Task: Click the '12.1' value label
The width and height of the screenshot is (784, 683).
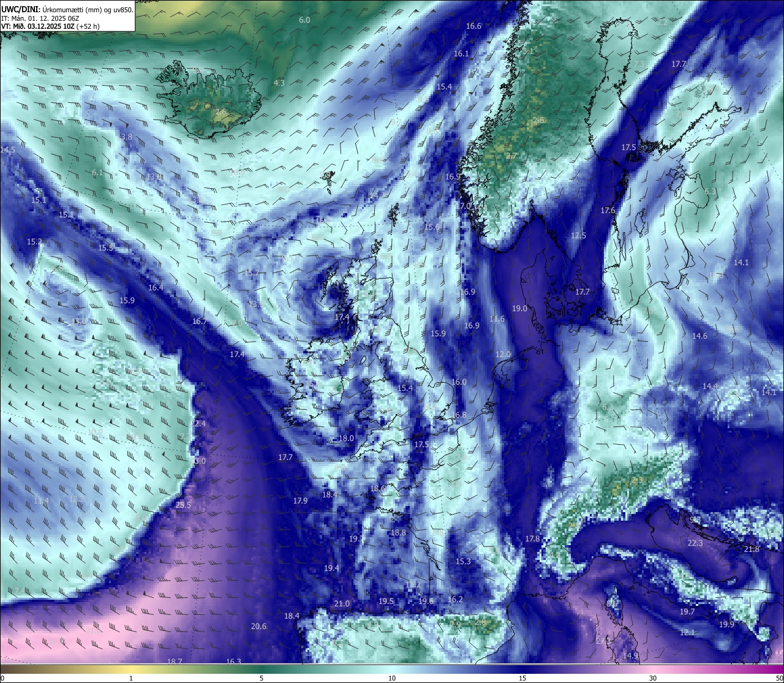Action: 687,633
